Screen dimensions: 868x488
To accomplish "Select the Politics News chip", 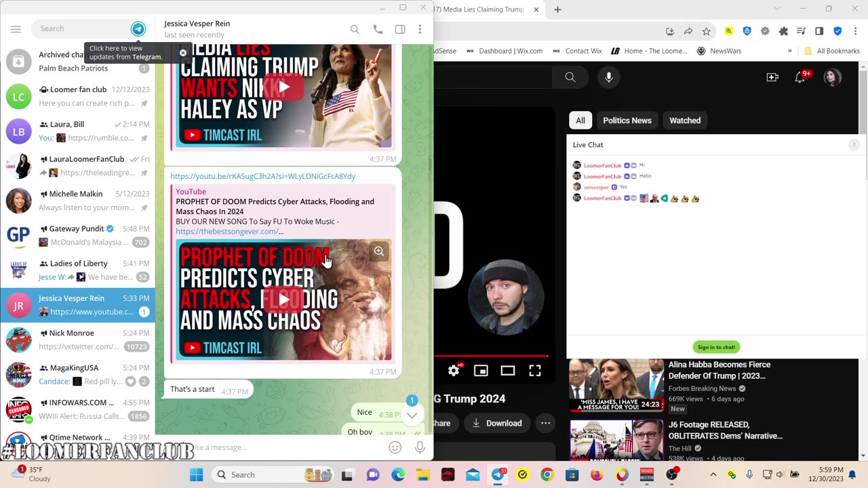I will coord(627,121).
